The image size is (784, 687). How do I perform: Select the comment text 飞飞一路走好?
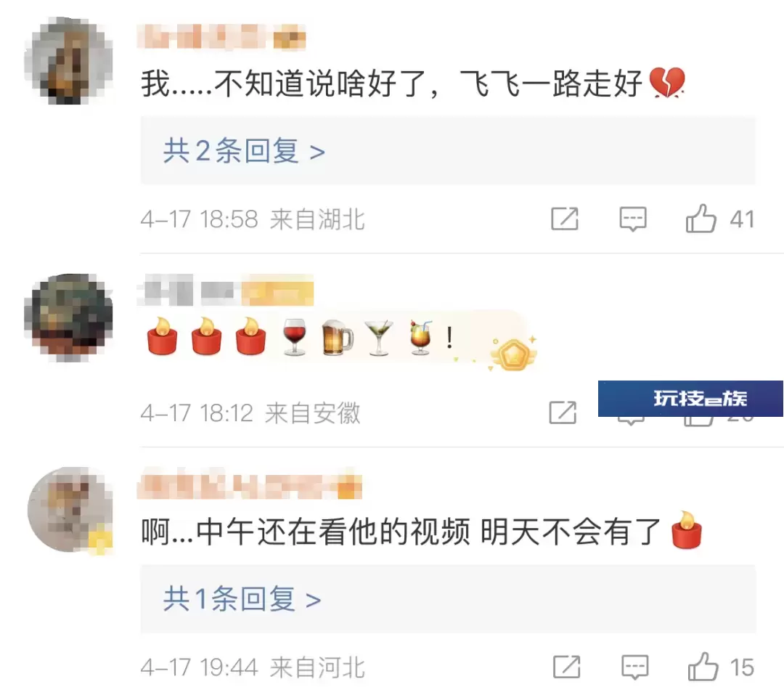pos(550,84)
